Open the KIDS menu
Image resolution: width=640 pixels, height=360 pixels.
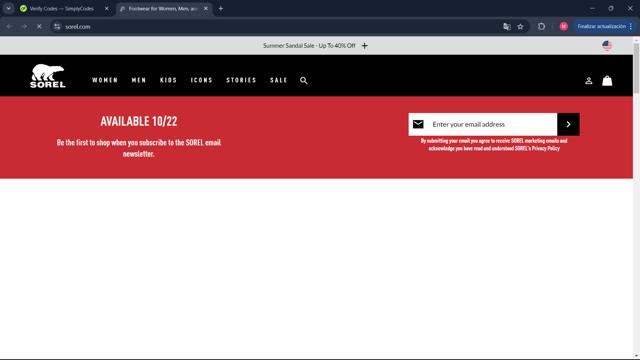pos(169,80)
